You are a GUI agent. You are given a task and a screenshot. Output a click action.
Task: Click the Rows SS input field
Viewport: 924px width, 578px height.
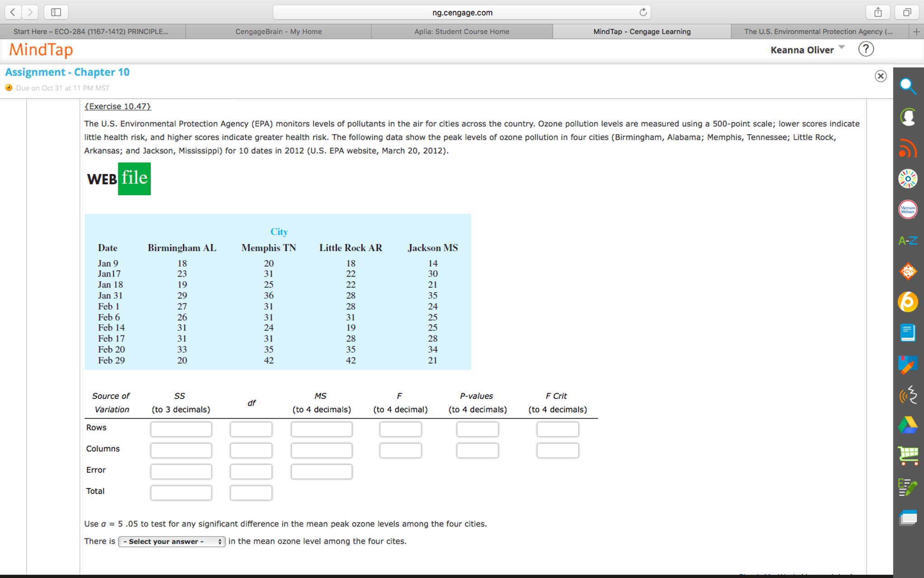click(x=181, y=429)
